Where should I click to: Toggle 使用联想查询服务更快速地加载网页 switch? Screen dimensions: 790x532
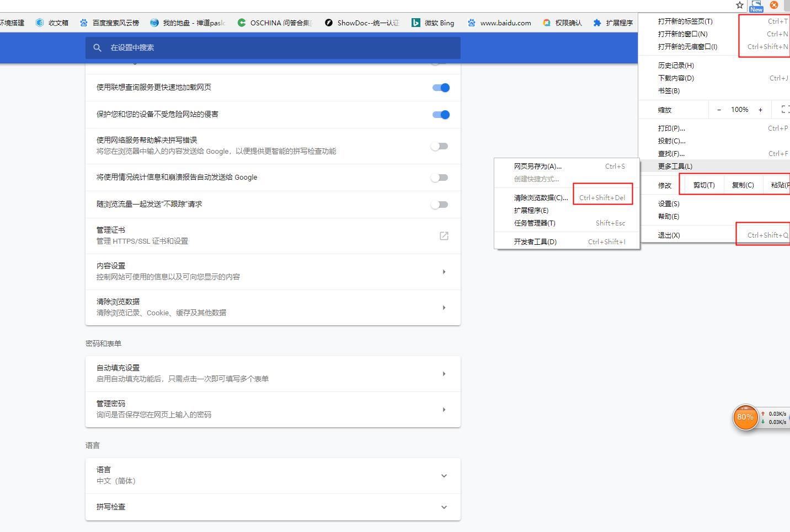(441, 88)
